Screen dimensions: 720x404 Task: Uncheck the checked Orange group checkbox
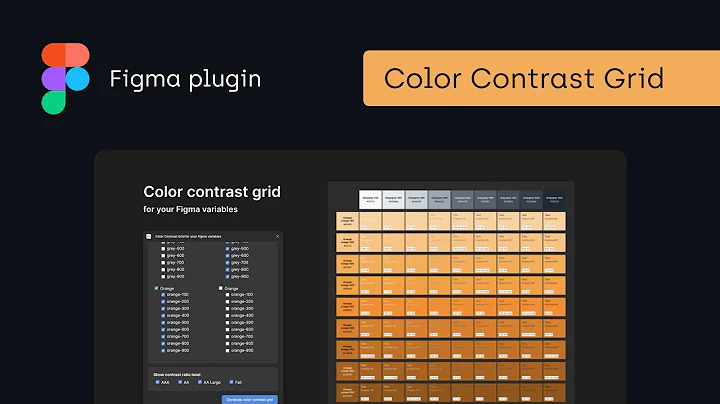[157, 288]
